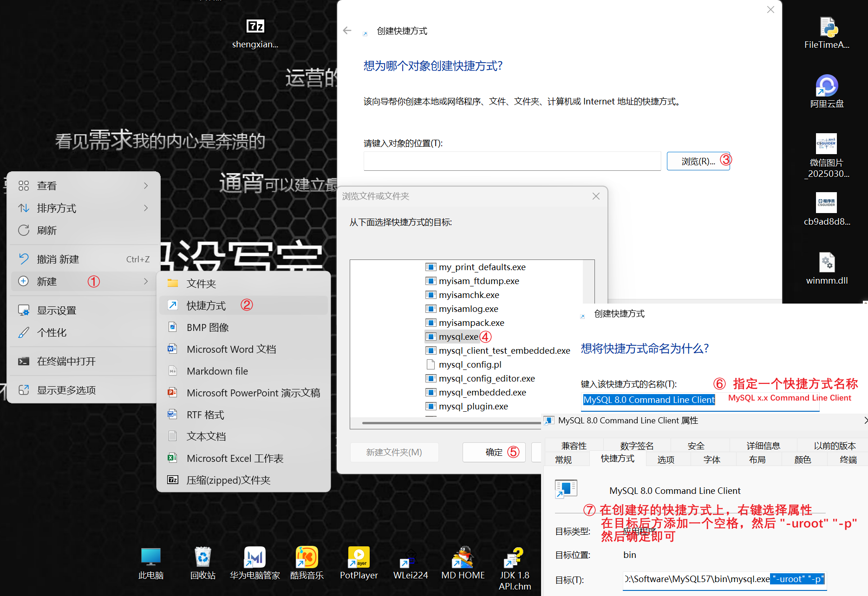This screenshot has width=868, height=596.
Task: Open the shengxian 7z archive desktop icon
Action: point(255,33)
